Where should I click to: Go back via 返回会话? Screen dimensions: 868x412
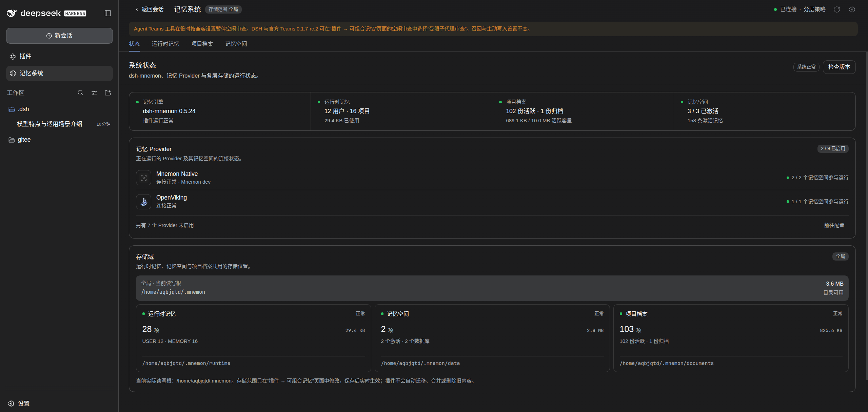click(x=150, y=9)
